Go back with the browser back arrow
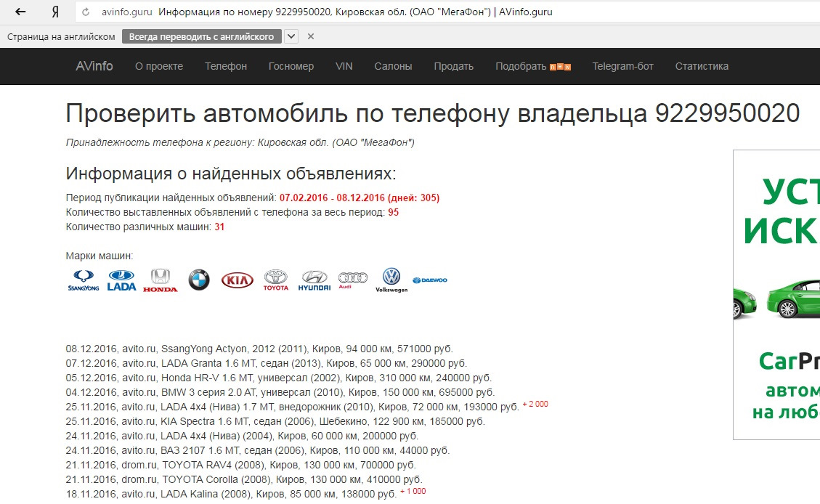The width and height of the screenshot is (820, 504). 20,12
